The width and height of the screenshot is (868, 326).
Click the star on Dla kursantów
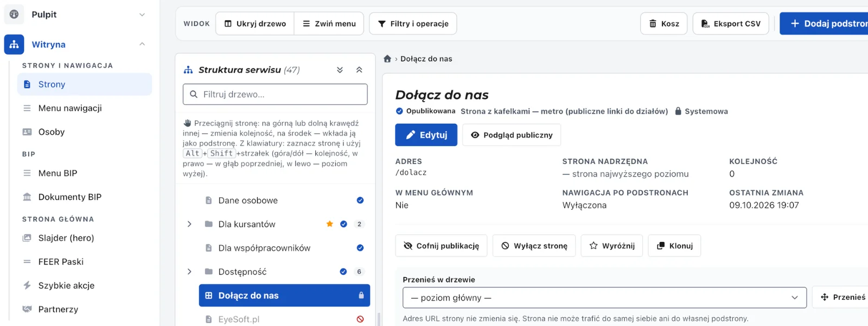coord(330,224)
